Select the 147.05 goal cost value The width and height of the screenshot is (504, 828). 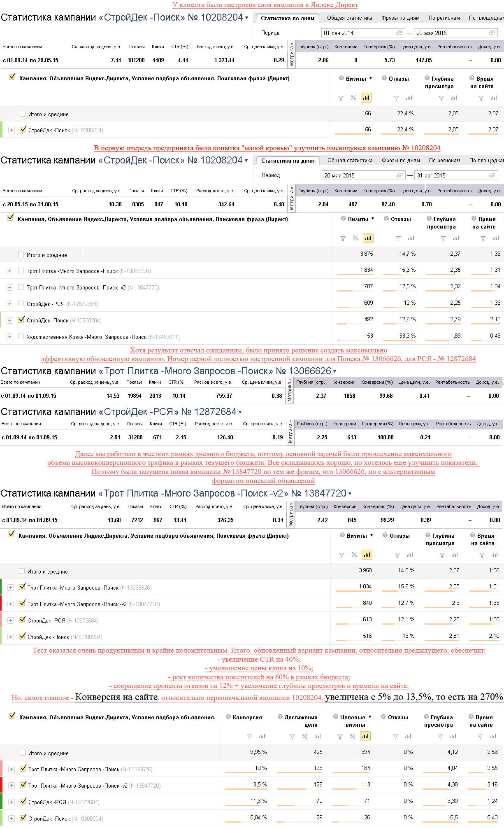point(424,61)
